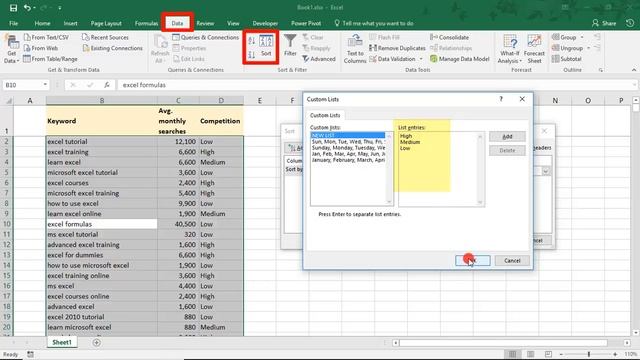640x360 pixels.
Task: Expand the Ungroup dropdown arrow
Action: click(x=589, y=48)
